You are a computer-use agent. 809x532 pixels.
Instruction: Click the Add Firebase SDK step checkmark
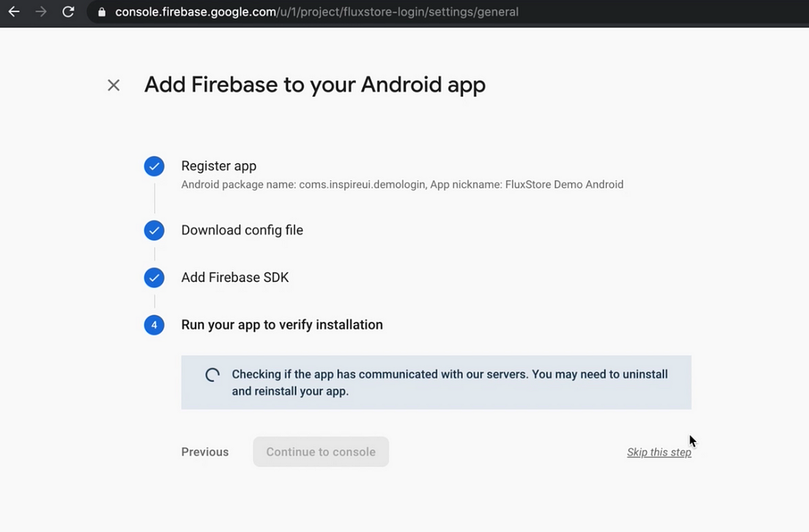[x=154, y=277]
